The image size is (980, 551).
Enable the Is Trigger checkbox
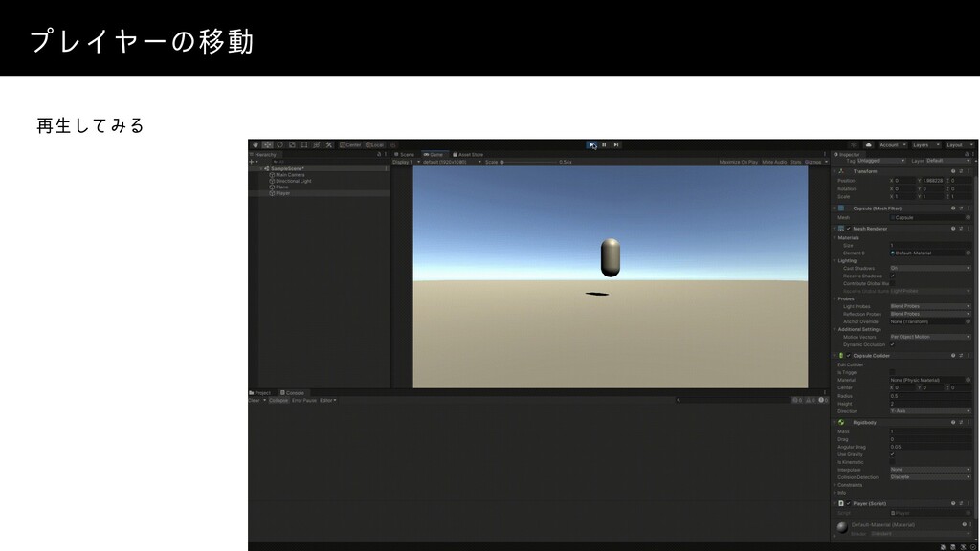click(x=892, y=372)
